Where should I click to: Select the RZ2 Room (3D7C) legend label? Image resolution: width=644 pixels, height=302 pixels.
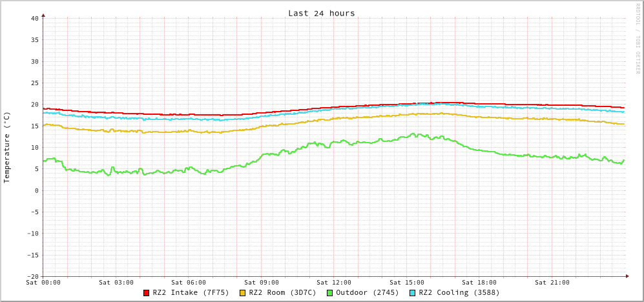tap(282, 292)
